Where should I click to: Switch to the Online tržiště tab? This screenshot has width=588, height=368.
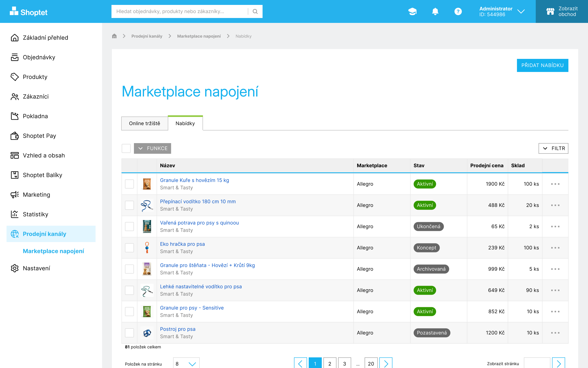click(x=145, y=123)
